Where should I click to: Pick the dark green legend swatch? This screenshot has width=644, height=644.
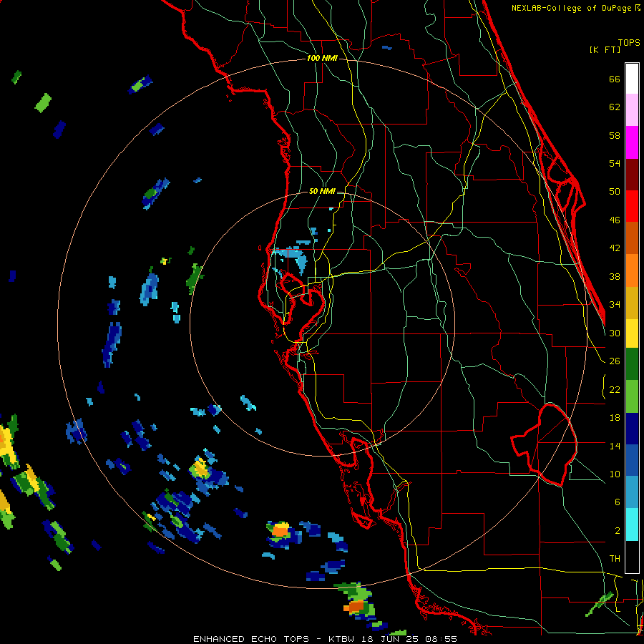(x=632, y=364)
